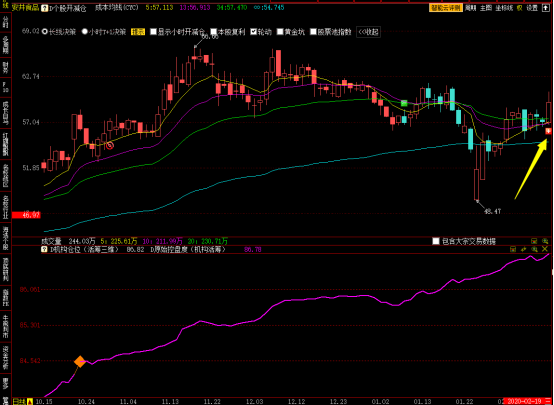Viewport: 554px width, 405px height.
Task: Open the 周期 period dropdown
Action: 470,8
